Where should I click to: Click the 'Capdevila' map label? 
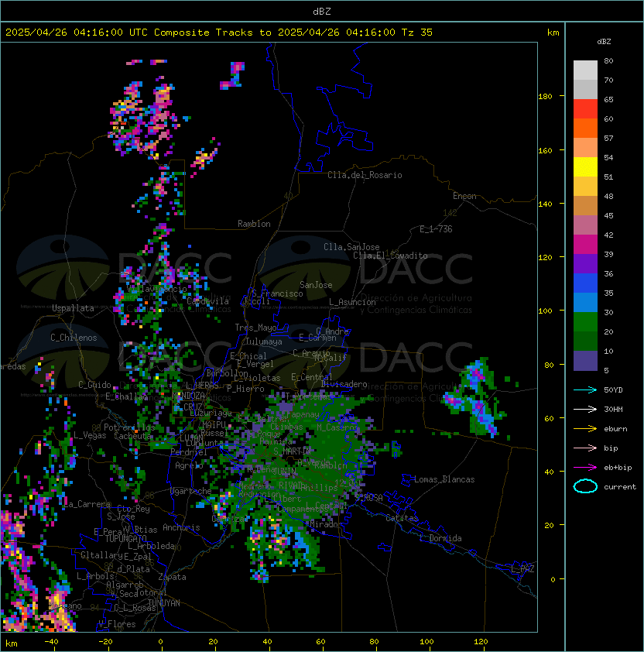pos(208,301)
